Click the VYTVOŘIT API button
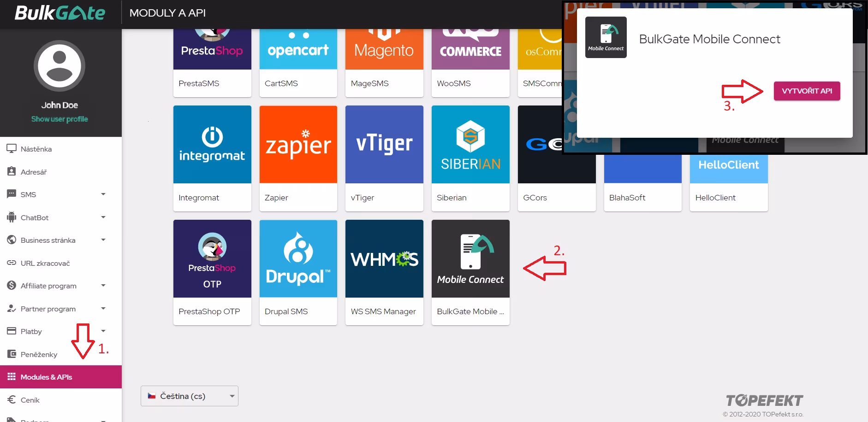Screen dimensions: 868x422 (x=807, y=91)
